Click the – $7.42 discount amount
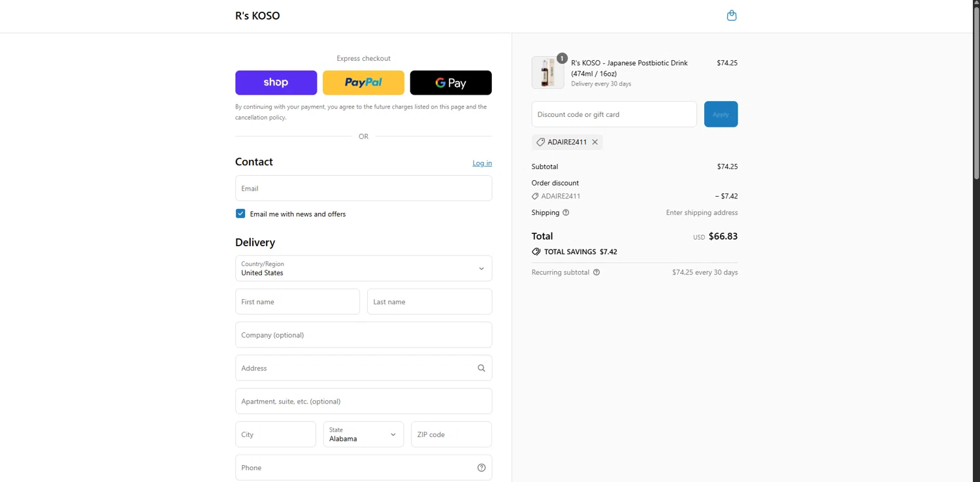Viewport: 980px width, 482px height. [727, 196]
